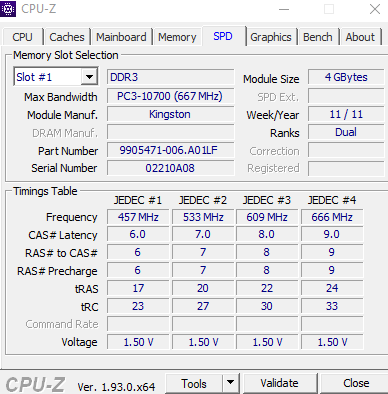
Task: Show the About tab
Action: pos(360,37)
